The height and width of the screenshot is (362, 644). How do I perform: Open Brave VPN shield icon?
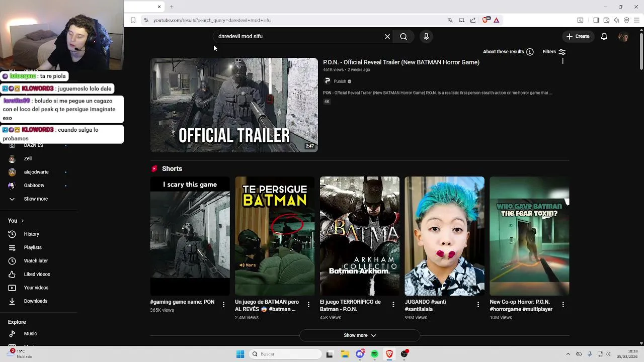coord(626,20)
